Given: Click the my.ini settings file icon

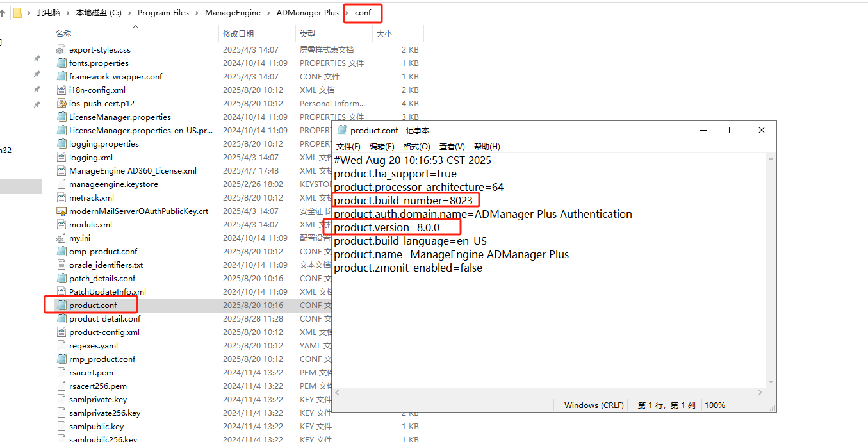Looking at the screenshot, I should [x=61, y=238].
